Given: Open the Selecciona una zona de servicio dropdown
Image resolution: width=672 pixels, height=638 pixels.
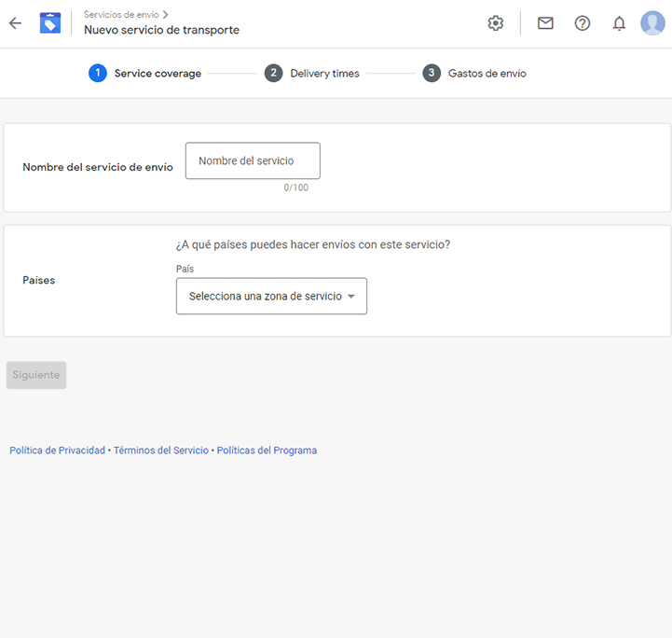Looking at the screenshot, I should (x=272, y=297).
